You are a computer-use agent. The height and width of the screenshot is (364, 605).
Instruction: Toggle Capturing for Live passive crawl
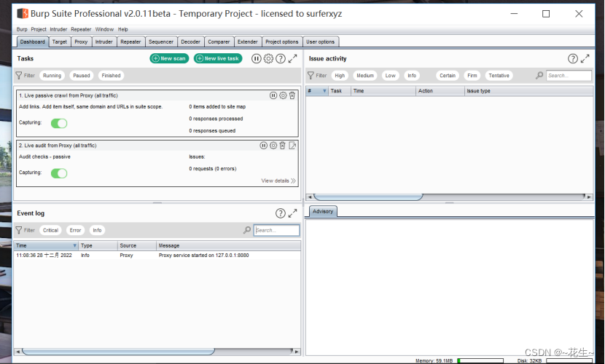pyautogui.click(x=59, y=123)
